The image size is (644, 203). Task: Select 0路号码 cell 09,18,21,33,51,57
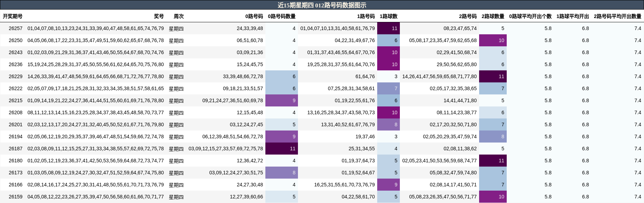pos(243,88)
